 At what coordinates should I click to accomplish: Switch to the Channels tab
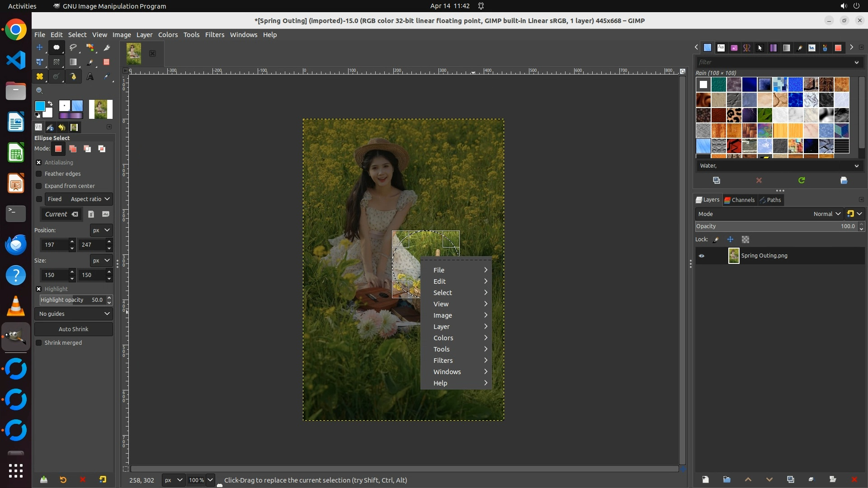[x=740, y=200]
